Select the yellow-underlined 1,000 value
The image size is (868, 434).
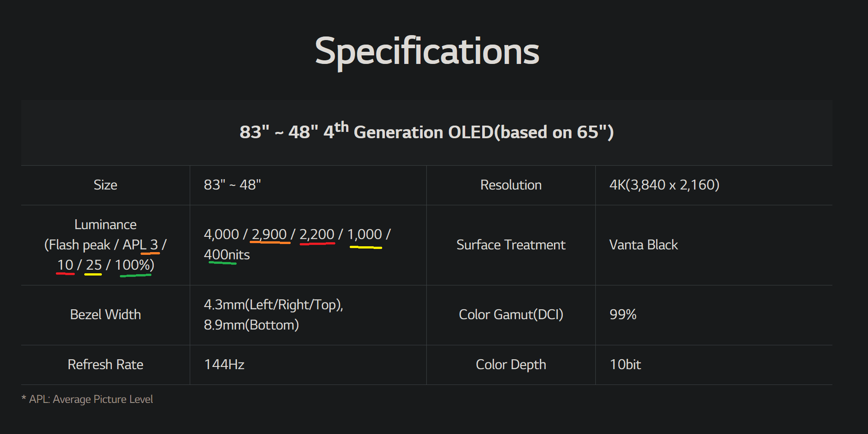(365, 234)
